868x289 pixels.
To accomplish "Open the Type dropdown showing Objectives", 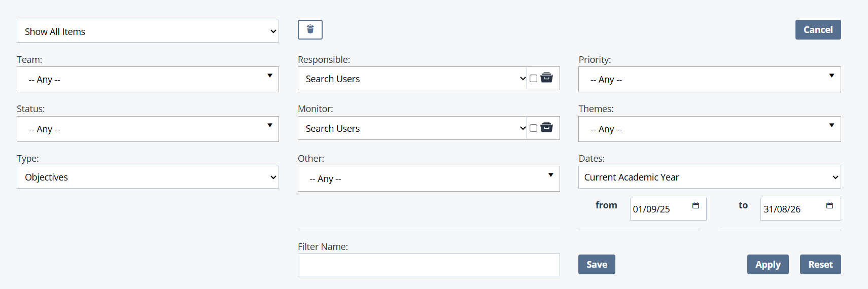I will (148, 177).
